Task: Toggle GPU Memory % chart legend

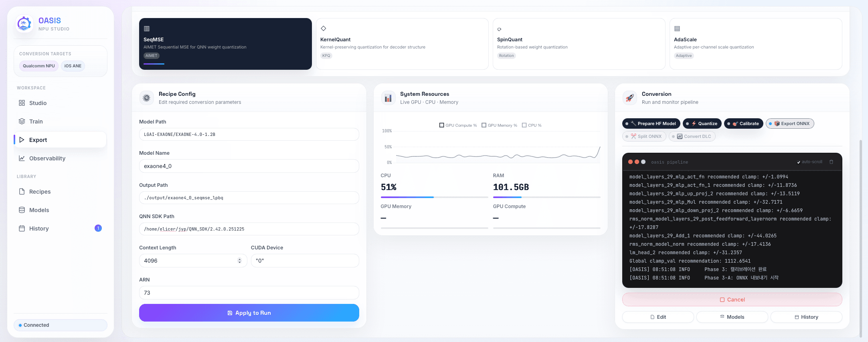Action: (500, 125)
